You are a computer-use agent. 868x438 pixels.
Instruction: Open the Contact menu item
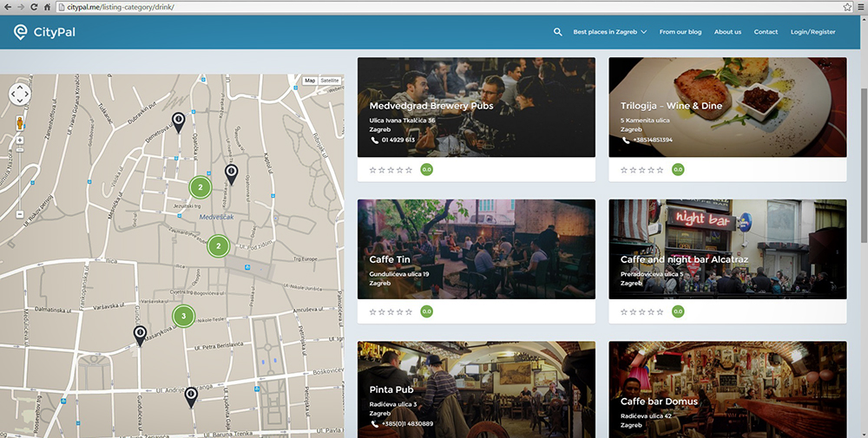click(x=766, y=32)
